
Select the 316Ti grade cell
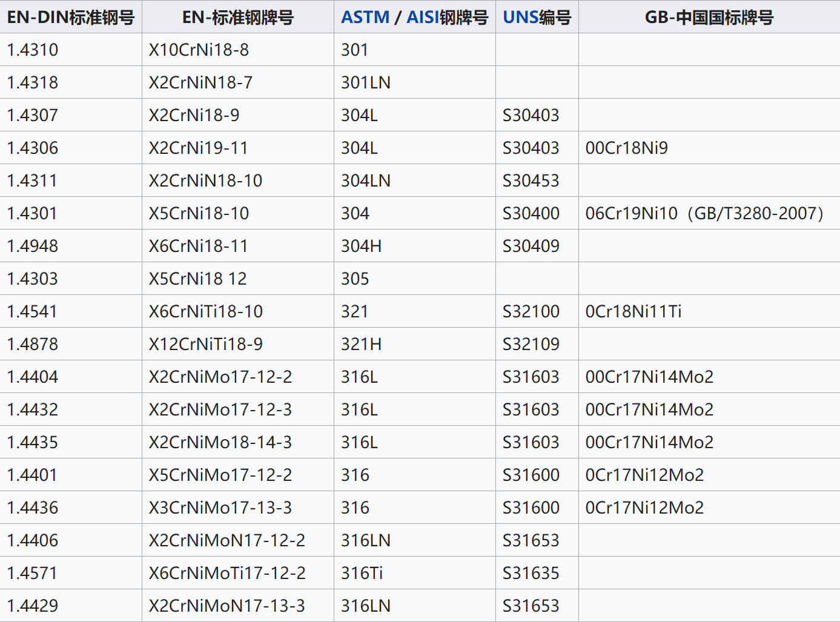(362, 573)
